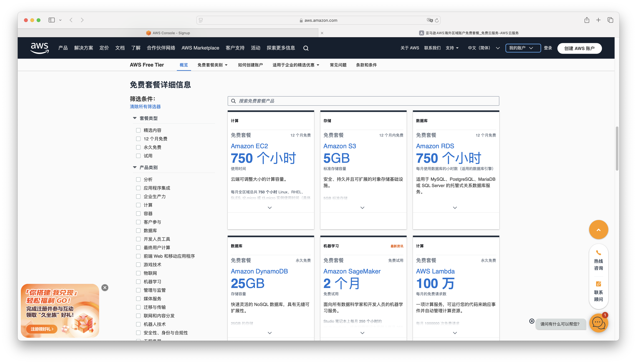Open the search magnifier in AWS navbar
Screen dimensions: 637x364
(306, 48)
